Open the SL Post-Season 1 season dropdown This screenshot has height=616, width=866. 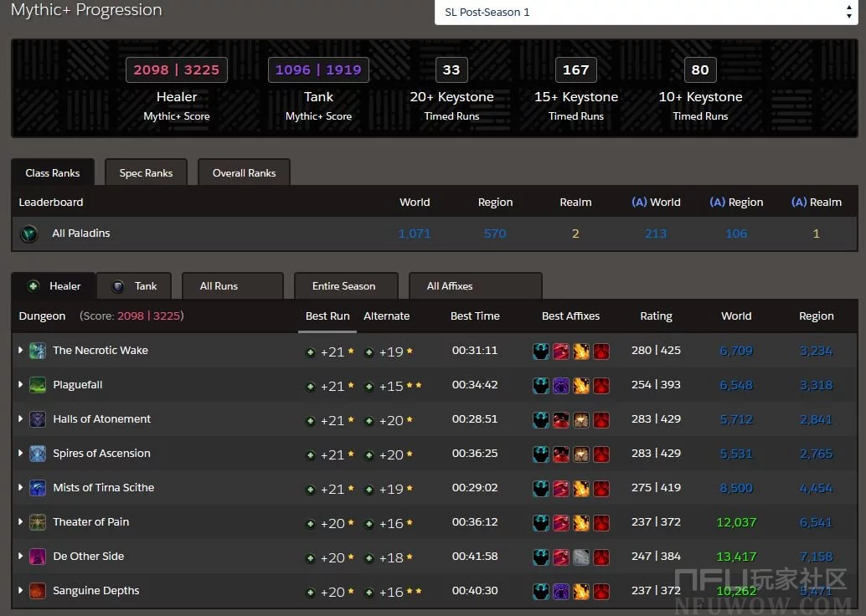pyautogui.click(x=644, y=13)
